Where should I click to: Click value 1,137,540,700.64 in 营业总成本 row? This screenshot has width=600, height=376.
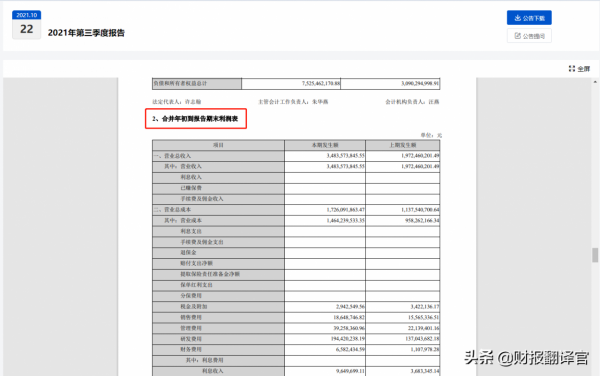click(420, 210)
